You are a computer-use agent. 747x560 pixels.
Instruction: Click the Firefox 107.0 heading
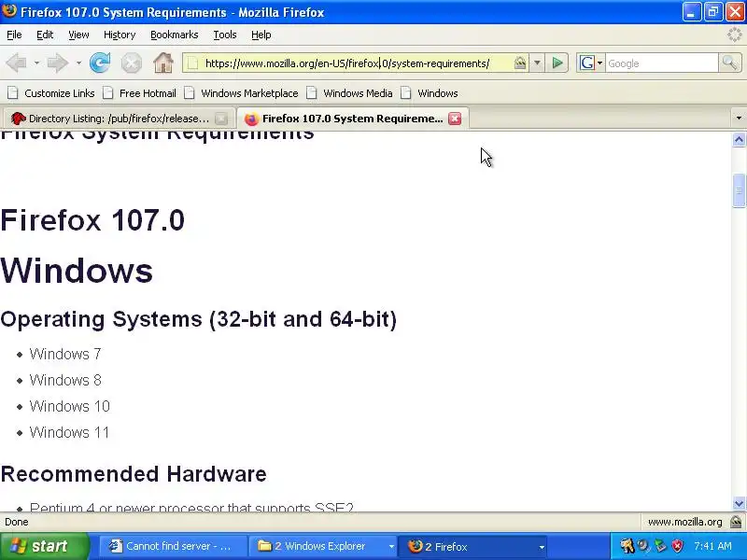92,219
